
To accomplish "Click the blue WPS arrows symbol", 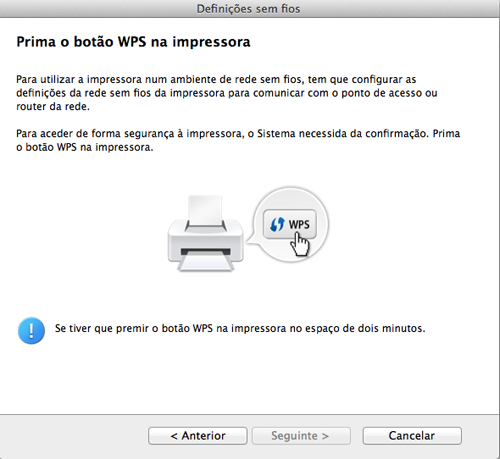I will coord(277,224).
